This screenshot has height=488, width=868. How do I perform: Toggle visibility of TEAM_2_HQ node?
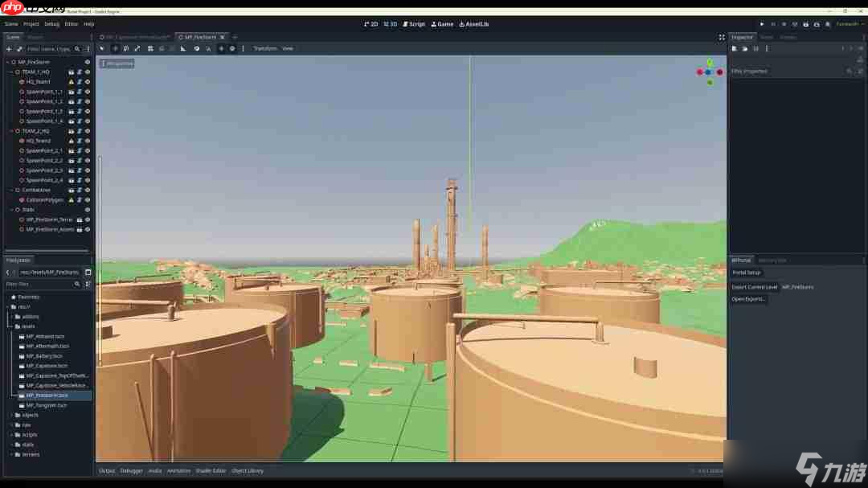88,131
